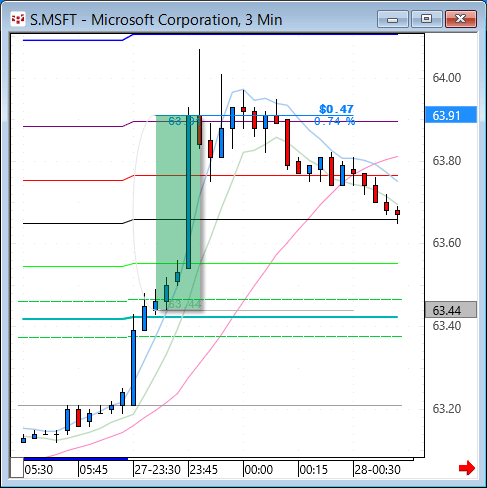This screenshot has width=487, height=488.
Task: Click the 63.60 price axis label
Action: [447, 243]
